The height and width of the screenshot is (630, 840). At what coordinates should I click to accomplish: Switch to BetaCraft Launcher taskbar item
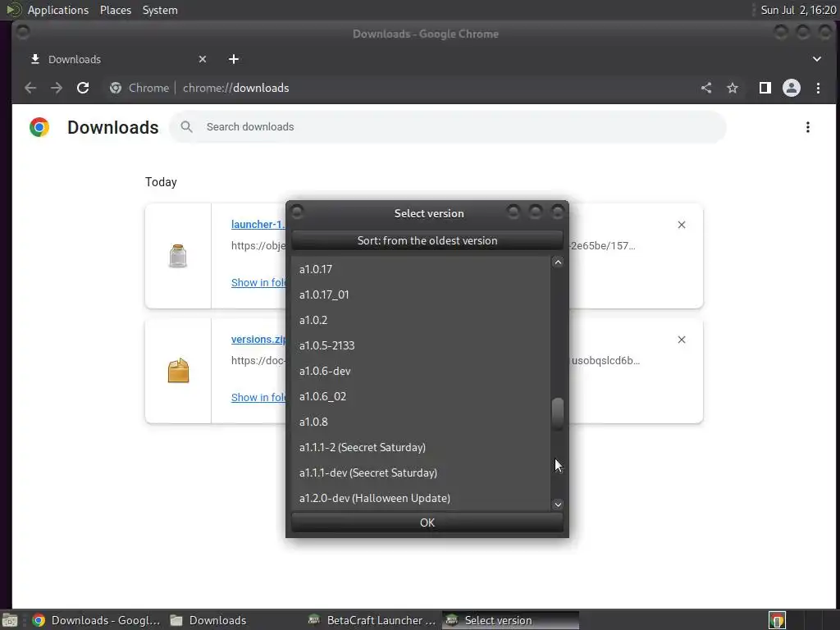tap(373, 620)
